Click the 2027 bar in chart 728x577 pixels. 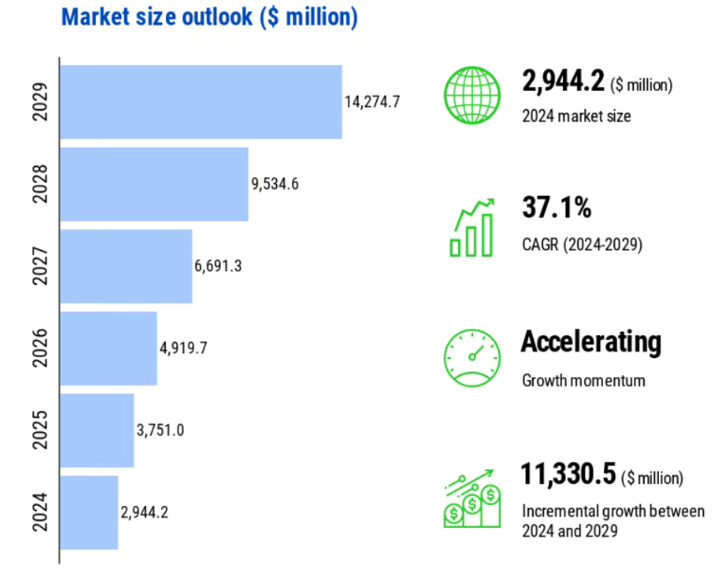[126, 266]
